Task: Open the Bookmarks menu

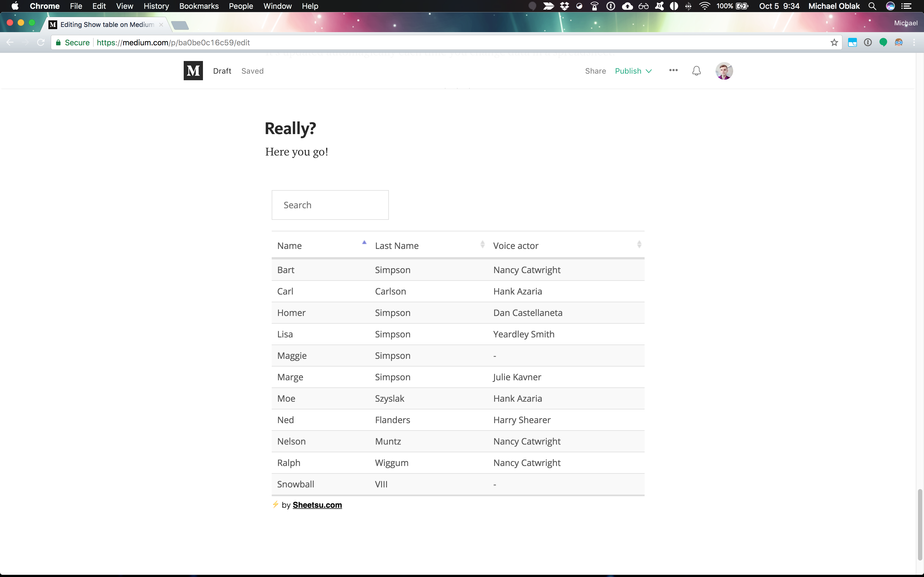Action: pos(199,6)
